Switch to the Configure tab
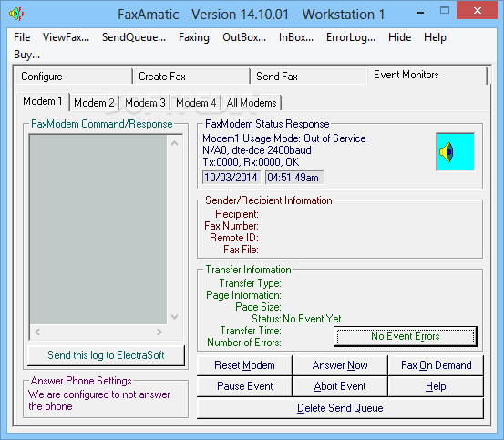 tap(74, 77)
